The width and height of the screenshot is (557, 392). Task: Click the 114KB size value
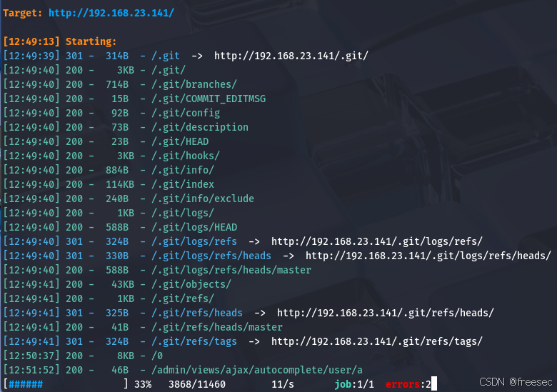coord(120,184)
